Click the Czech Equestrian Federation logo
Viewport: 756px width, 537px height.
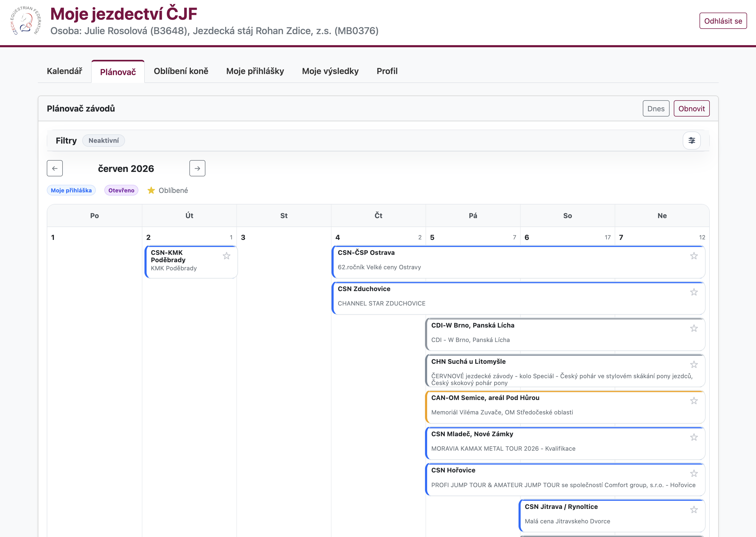(x=26, y=20)
